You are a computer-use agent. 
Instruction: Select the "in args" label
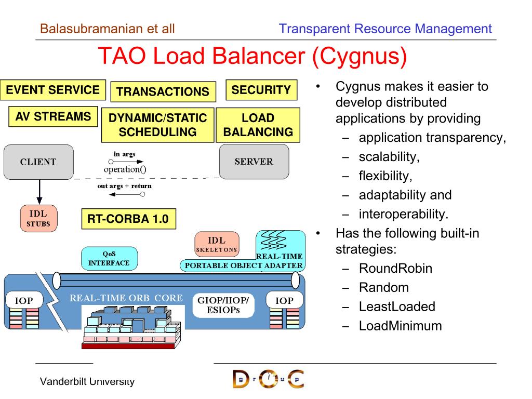coord(125,154)
